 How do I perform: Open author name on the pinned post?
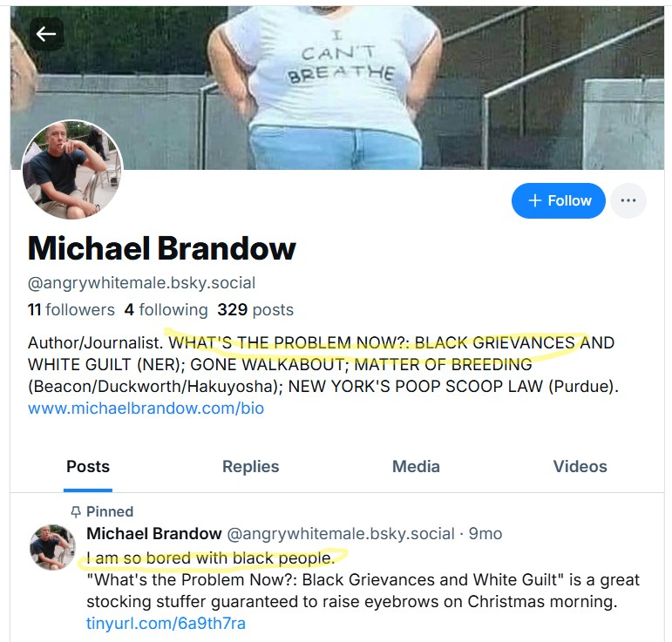click(x=154, y=534)
